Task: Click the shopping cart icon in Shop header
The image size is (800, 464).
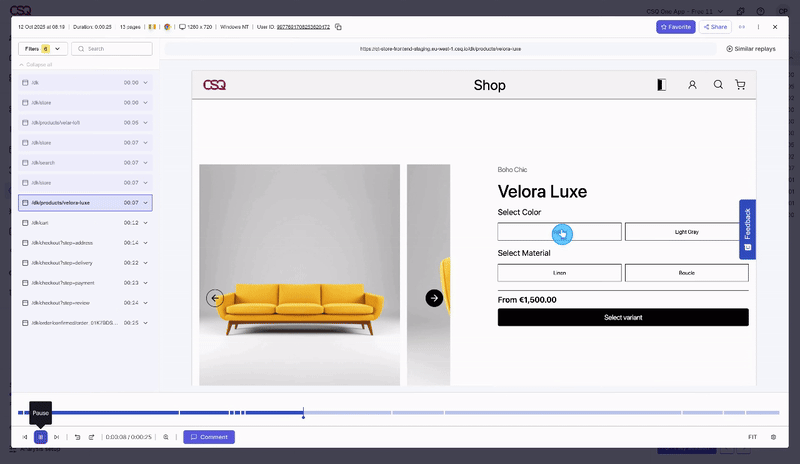Action: (740, 85)
